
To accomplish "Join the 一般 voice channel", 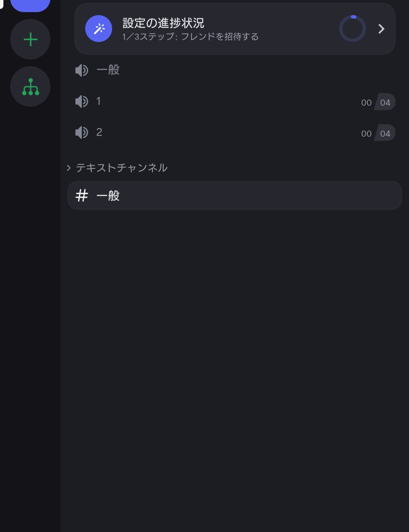I will [x=234, y=70].
